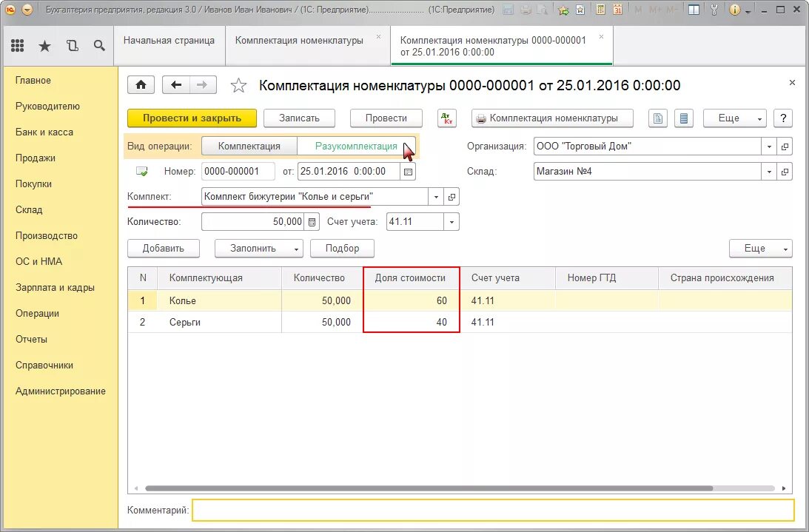Viewport: 809px width, 532px height.
Task: Open the Склад section in the sidebar
Action: click(x=29, y=209)
